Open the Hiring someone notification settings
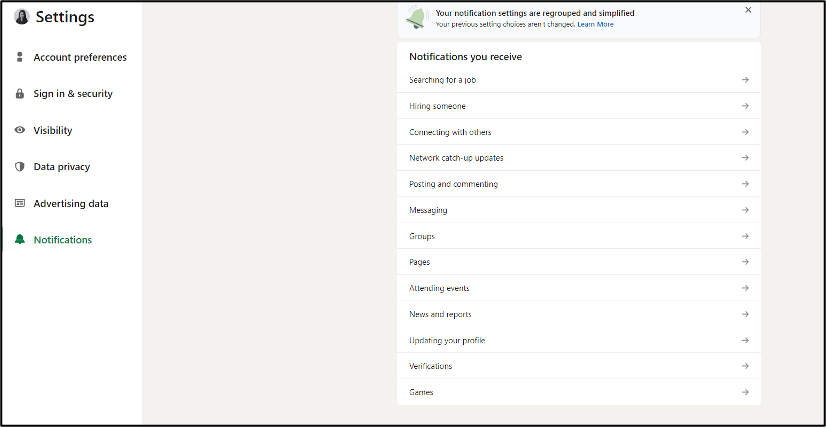Screen dimensions: 826x428 click(x=437, y=106)
